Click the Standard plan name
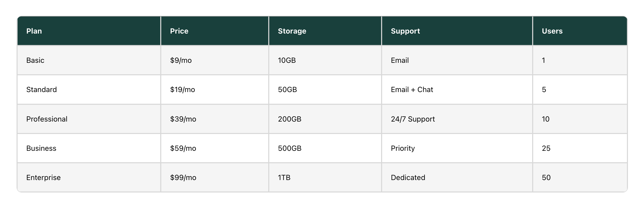Viewport: 644px width, 208px height. pyautogui.click(x=42, y=90)
